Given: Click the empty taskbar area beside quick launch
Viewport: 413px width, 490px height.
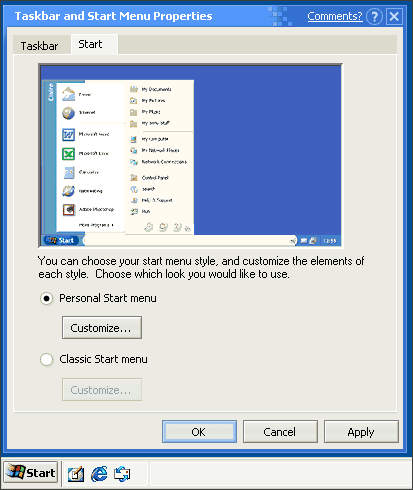Looking at the screenshot, I should [280, 474].
